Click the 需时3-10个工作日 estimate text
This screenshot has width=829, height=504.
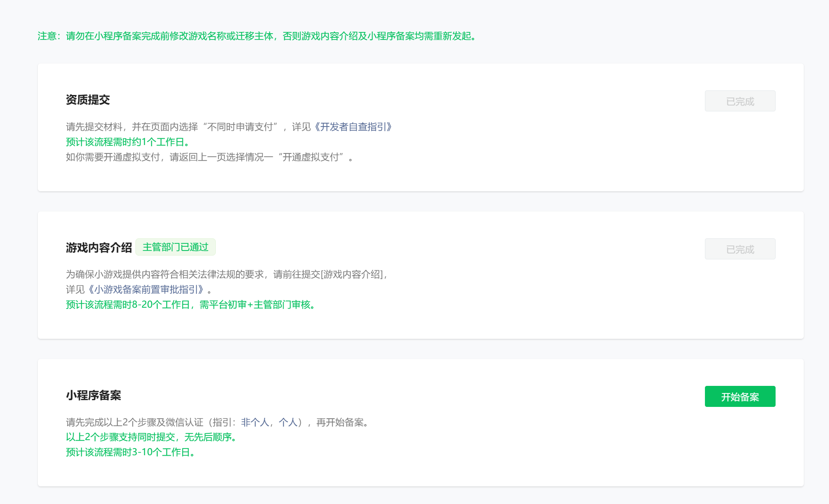click(131, 452)
